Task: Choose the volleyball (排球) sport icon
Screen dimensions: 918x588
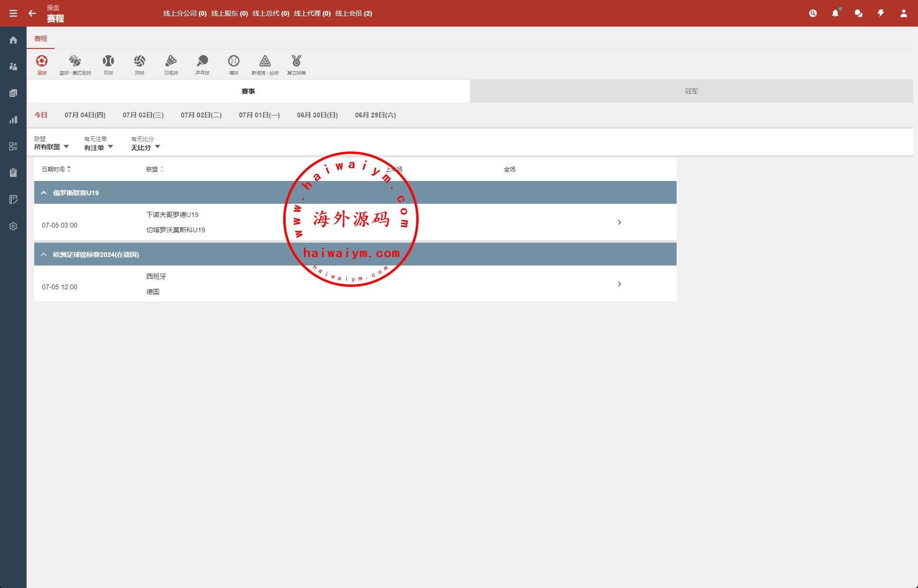Action: pos(140,65)
